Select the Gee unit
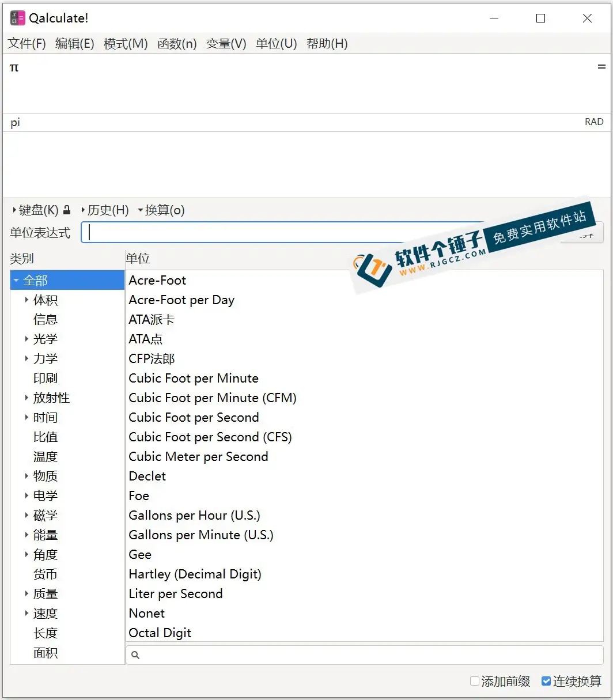Screen dimensions: 613x700 point(365,555)
